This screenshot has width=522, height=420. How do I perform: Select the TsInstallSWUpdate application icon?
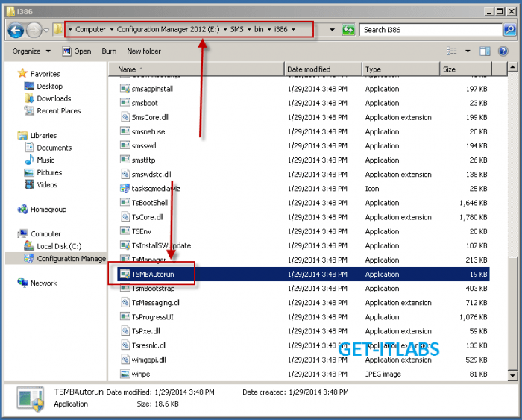125,245
